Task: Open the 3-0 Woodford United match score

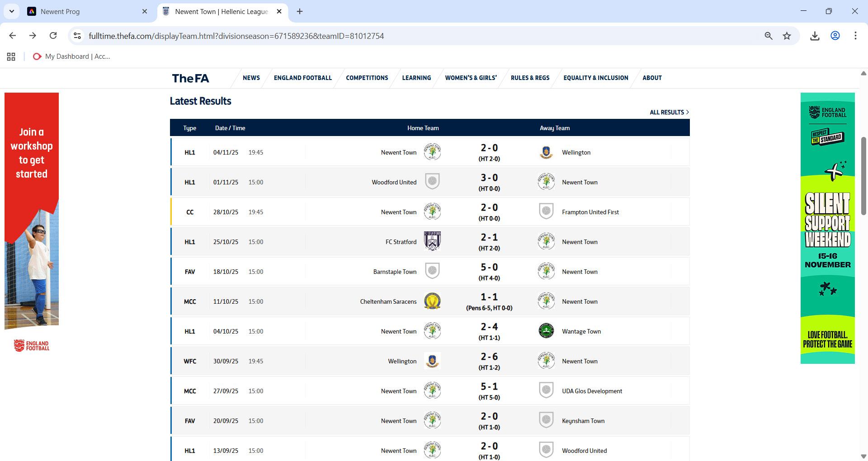Action: tap(489, 178)
